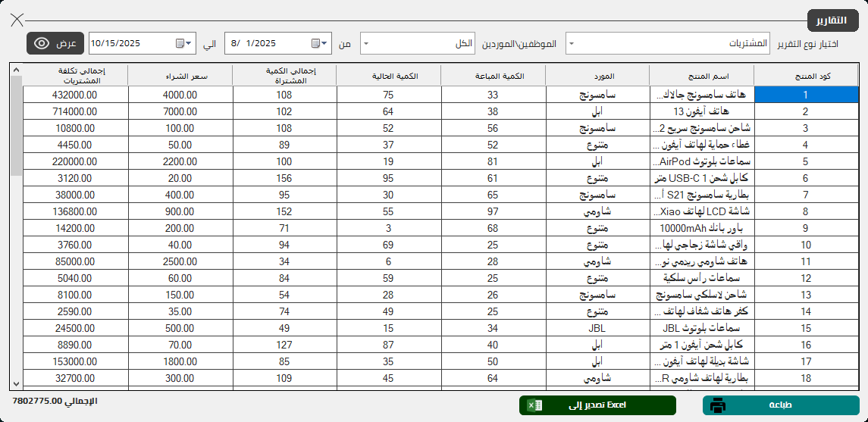
Task: Click the Excel icon on export button
Action: point(534,405)
